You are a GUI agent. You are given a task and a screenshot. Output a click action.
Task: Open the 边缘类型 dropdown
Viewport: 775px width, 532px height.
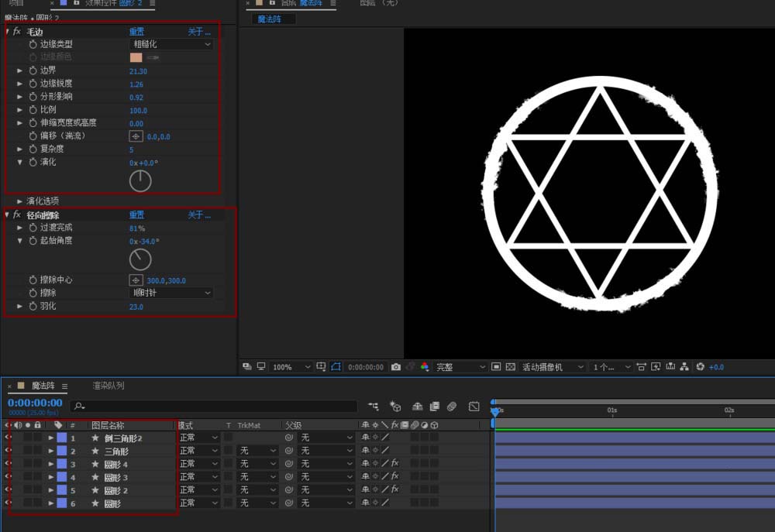(170, 45)
